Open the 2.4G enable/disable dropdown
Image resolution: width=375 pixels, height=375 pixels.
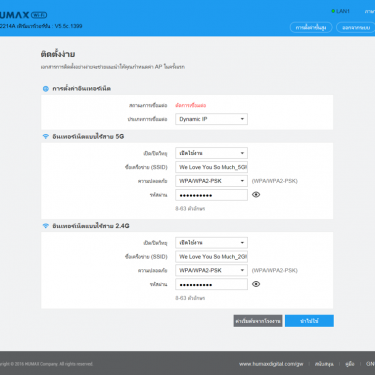(x=211, y=243)
